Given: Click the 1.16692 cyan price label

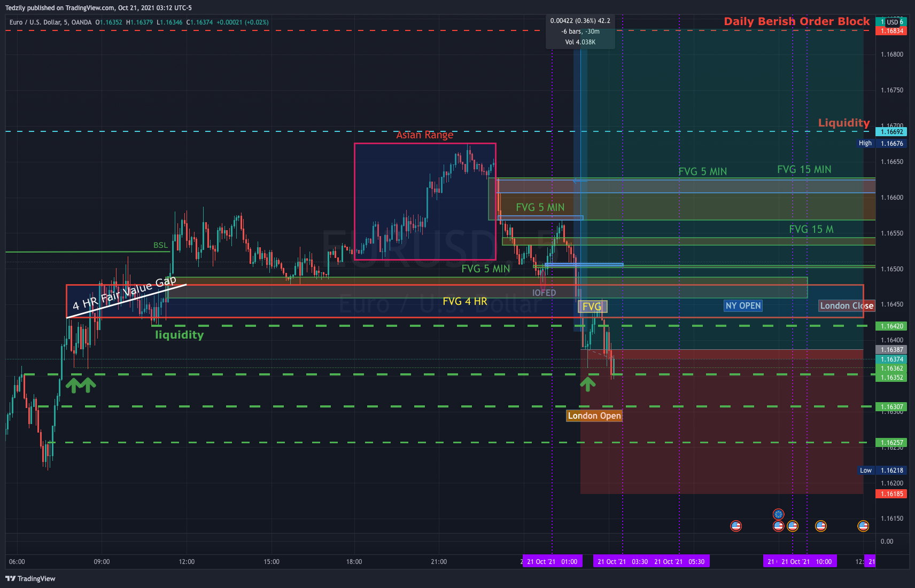Looking at the screenshot, I should coord(891,132).
